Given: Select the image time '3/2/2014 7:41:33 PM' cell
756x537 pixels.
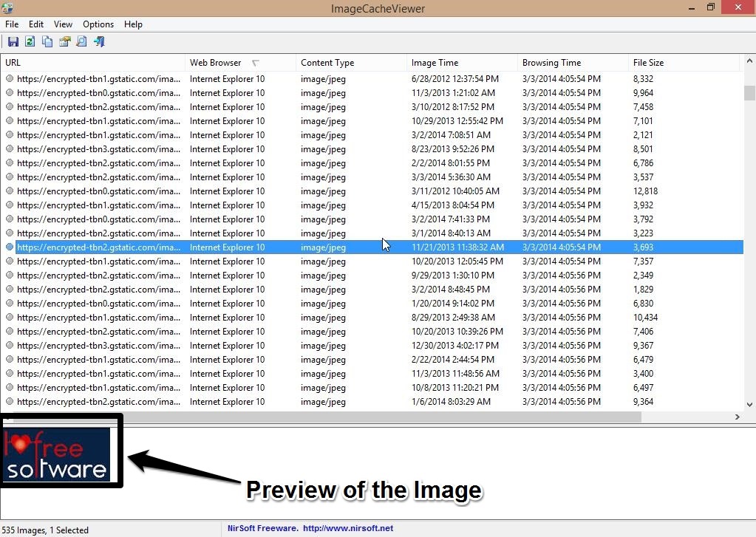Looking at the screenshot, I should 450,219.
